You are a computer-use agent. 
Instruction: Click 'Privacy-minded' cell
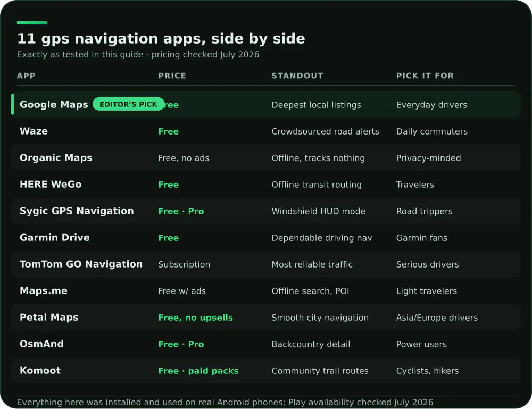[428, 158]
